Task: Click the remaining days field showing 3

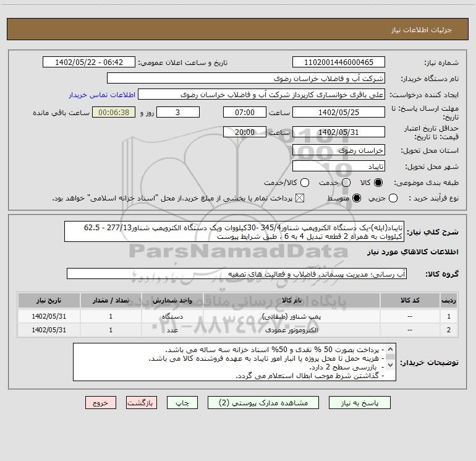Action: (x=178, y=112)
